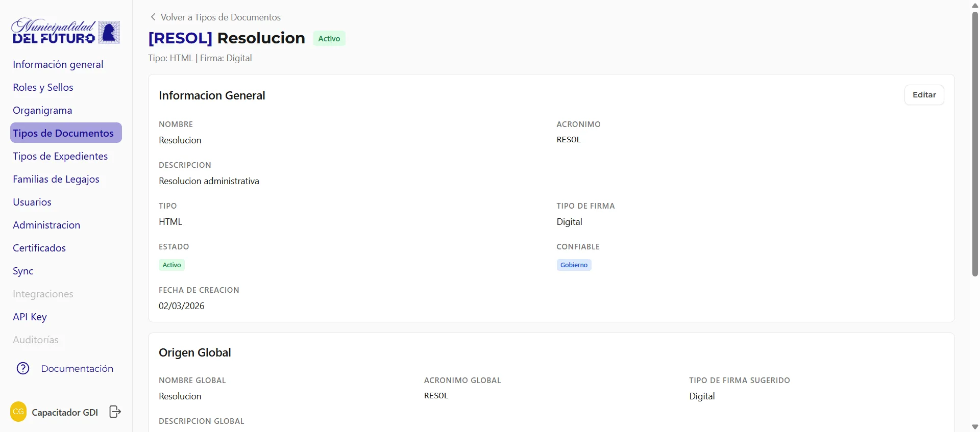Open the Certificados section
Image resolution: width=980 pixels, height=432 pixels.
pos(39,248)
